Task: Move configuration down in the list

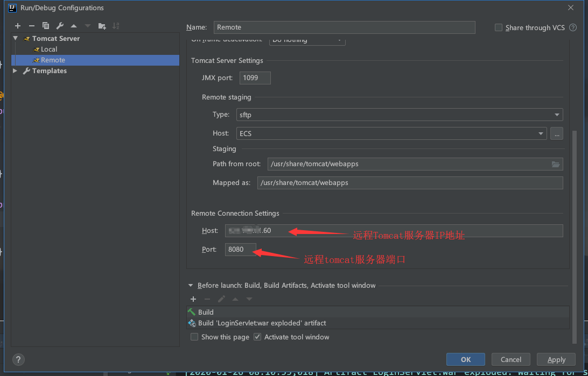Action: pos(88,26)
